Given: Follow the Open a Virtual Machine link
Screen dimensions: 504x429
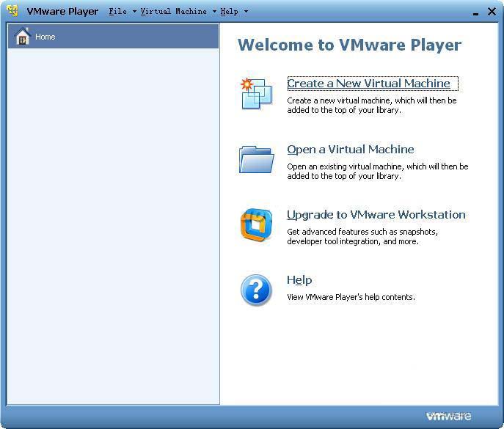Looking at the screenshot, I should pos(350,149).
